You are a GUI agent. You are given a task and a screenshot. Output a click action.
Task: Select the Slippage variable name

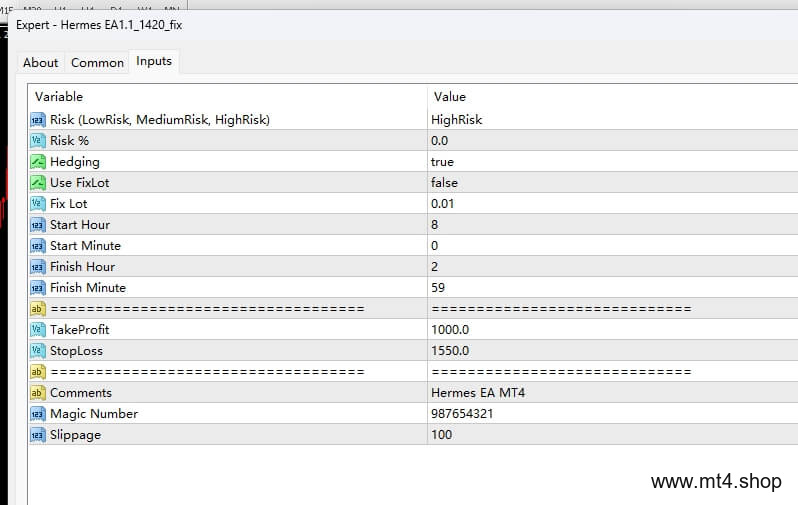tap(75, 435)
